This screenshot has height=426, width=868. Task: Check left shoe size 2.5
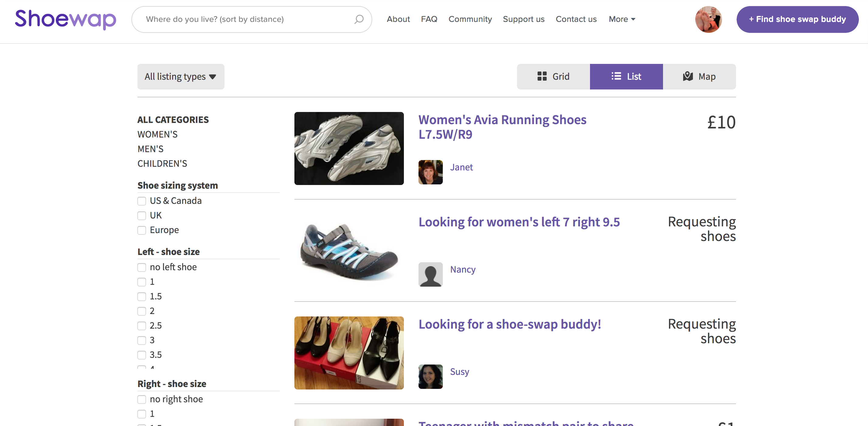coord(141,326)
